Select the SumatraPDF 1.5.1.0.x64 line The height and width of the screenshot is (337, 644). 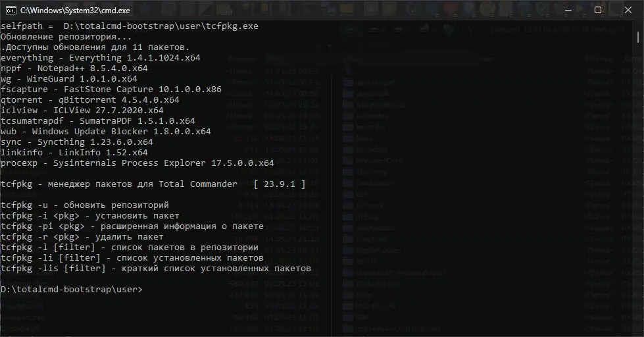(x=98, y=121)
